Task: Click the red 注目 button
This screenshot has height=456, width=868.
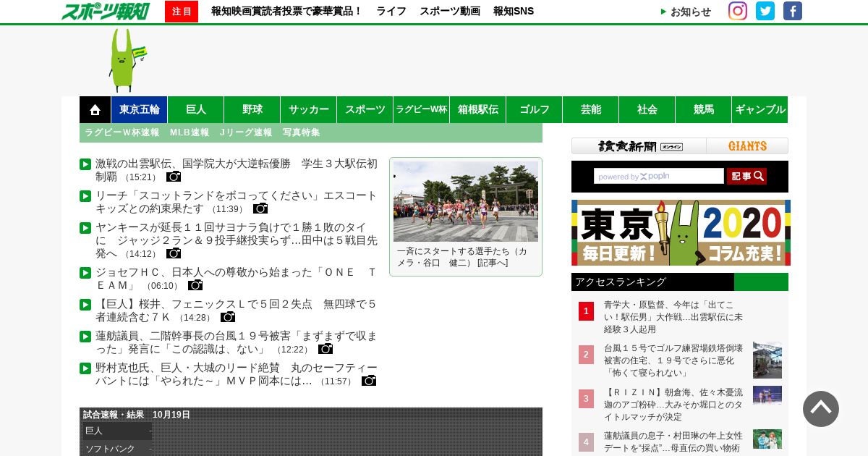Action: click(x=182, y=12)
